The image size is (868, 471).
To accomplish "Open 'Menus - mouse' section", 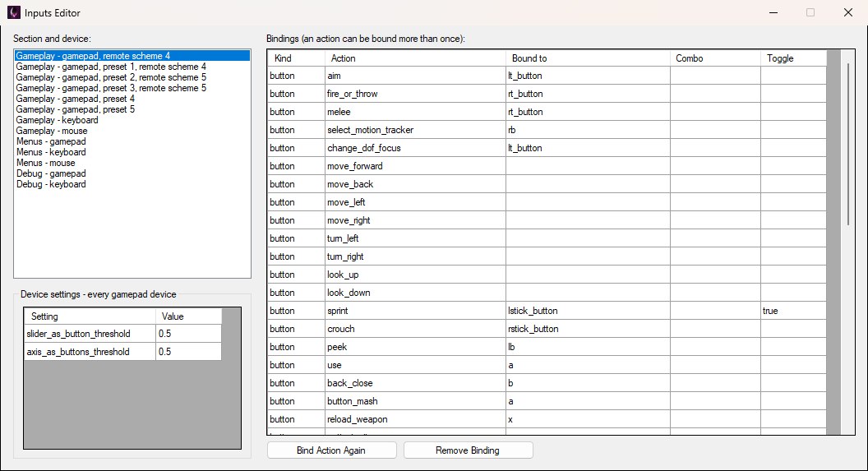I will coord(132,163).
